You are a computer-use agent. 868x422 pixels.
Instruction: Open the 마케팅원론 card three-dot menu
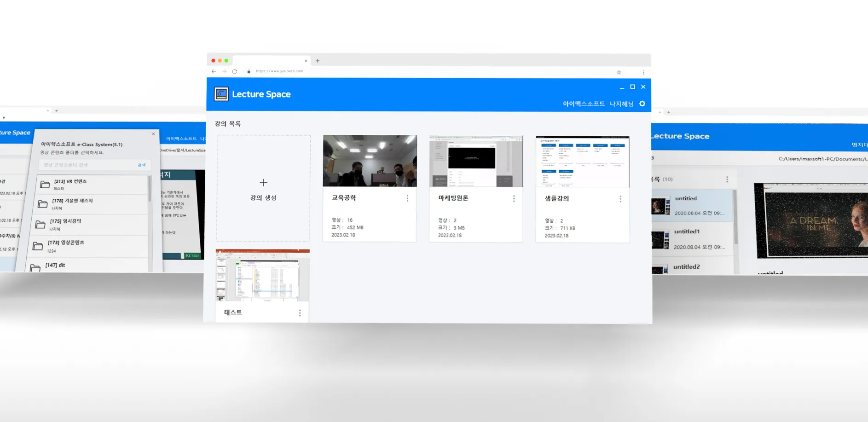click(514, 199)
